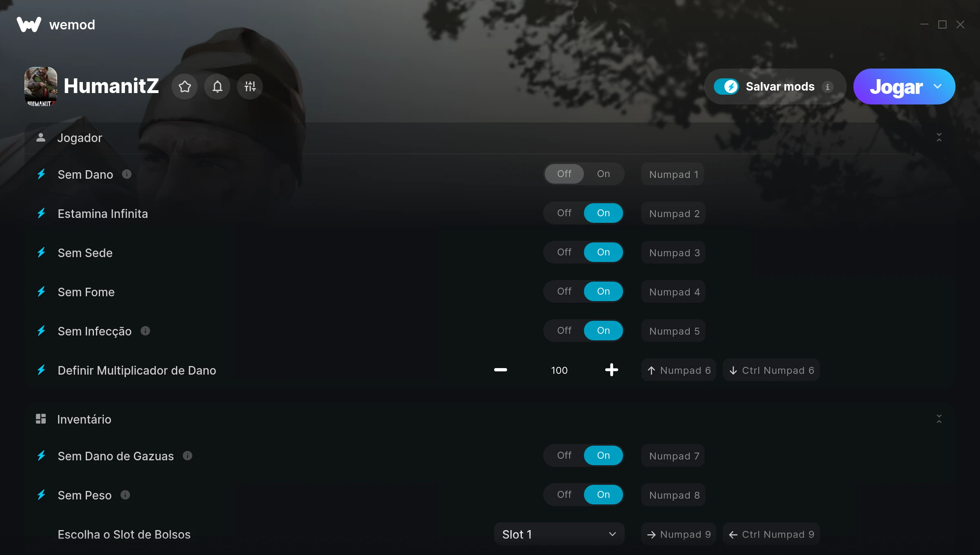Collapse the Jogador section
Screen dimensions: 980x555
point(939,138)
